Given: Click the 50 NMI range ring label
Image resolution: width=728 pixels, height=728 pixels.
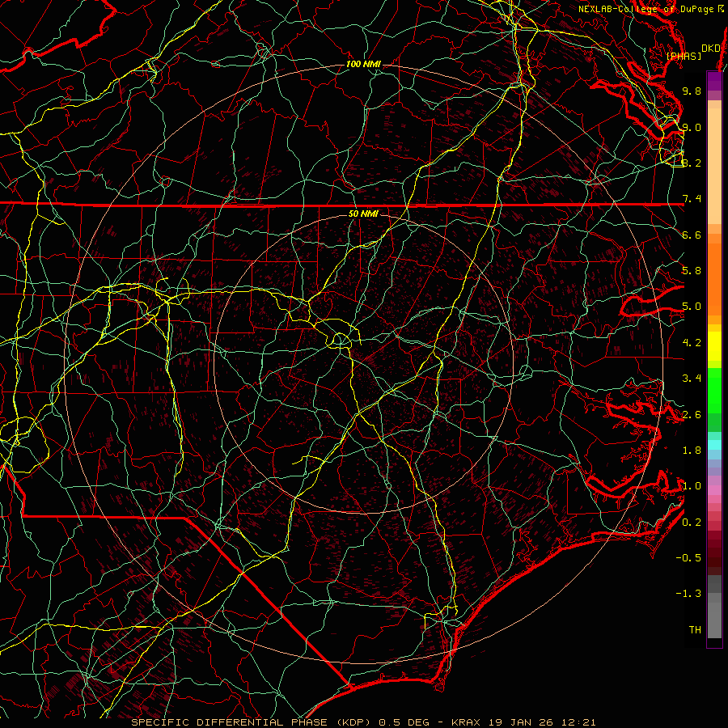Looking at the screenshot, I should point(363,214).
